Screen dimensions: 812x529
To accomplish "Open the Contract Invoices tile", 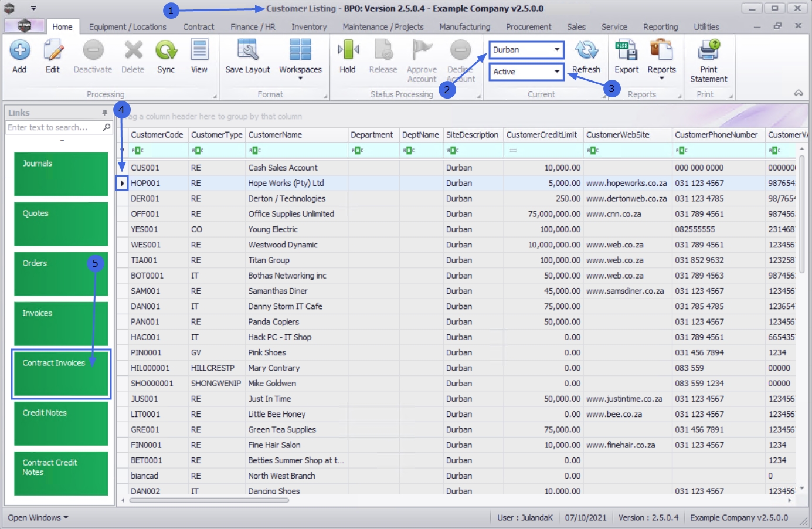I will click(x=61, y=374).
